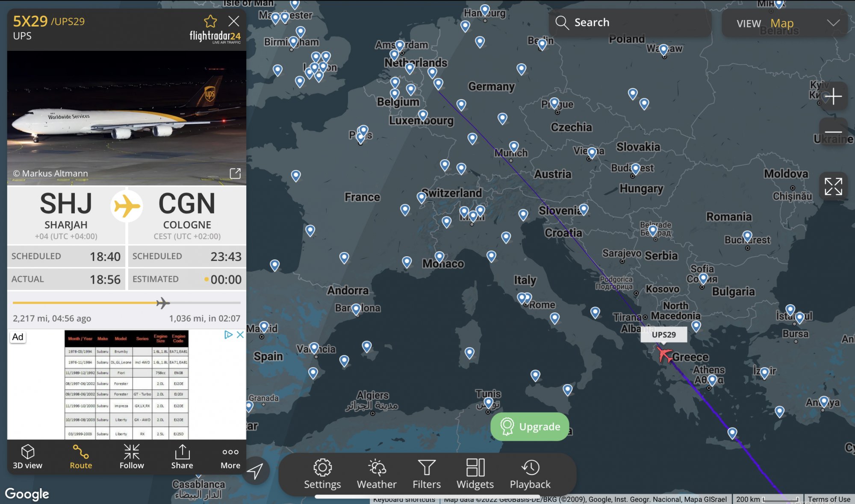Open the Filters panel
This screenshot has height=504, width=855.
point(427,474)
